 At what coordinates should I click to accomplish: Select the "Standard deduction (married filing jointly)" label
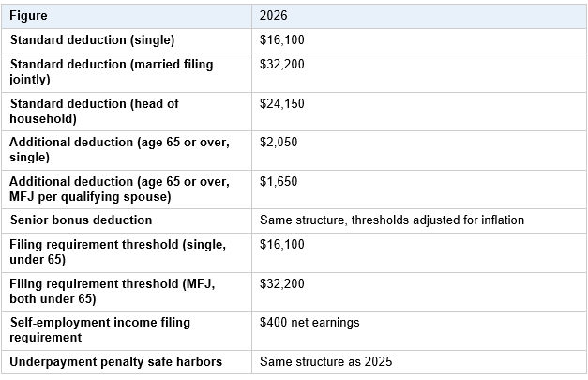pyautogui.click(x=112, y=71)
